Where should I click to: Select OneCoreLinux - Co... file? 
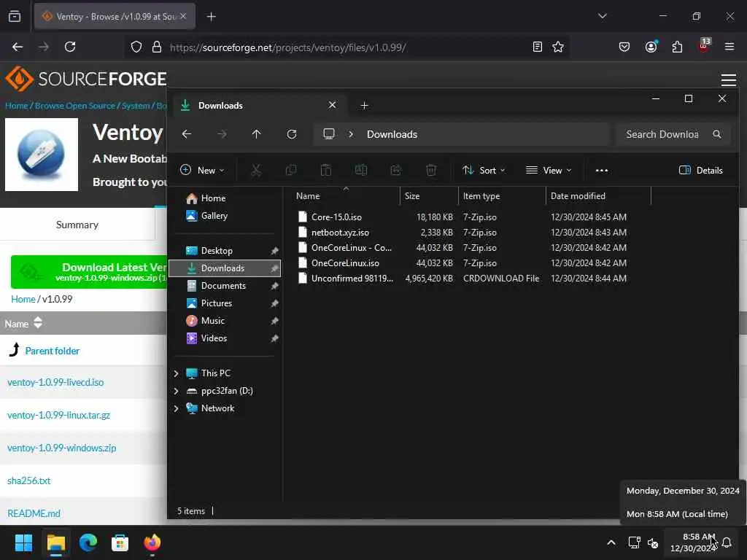pos(351,248)
